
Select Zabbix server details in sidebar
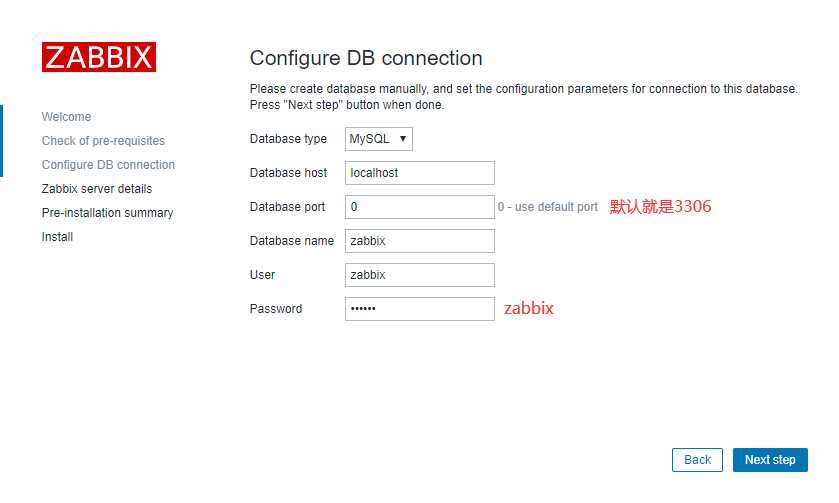tap(97, 189)
